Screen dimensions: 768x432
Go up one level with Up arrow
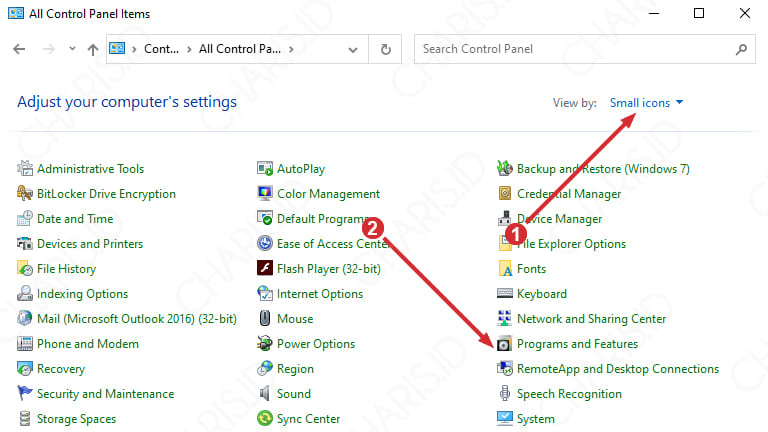point(93,49)
